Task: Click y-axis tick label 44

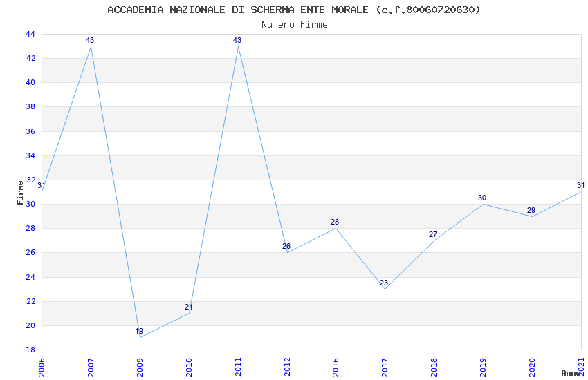Action: coord(30,34)
